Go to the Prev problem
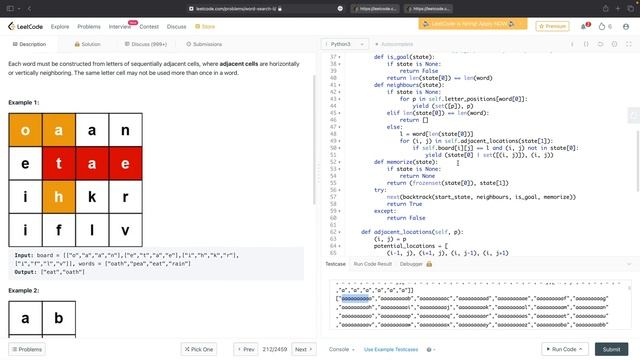The width and height of the screenshot is (640, 360). (x=246, y=349)
